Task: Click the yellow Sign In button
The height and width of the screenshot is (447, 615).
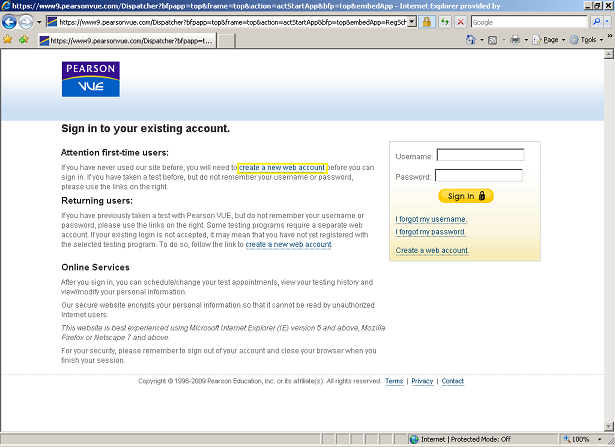Action: pos(466,196)
